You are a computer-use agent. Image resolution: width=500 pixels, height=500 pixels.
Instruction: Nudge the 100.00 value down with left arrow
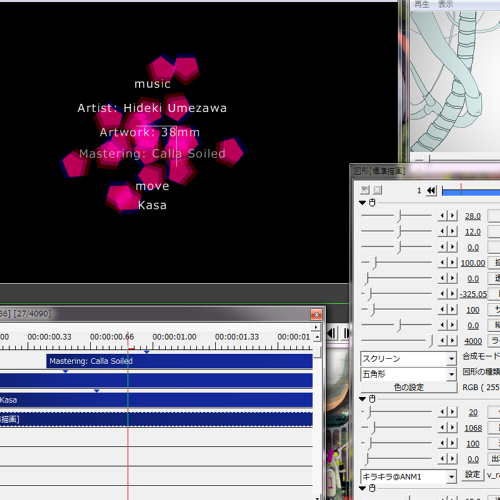tap(442, 263)
